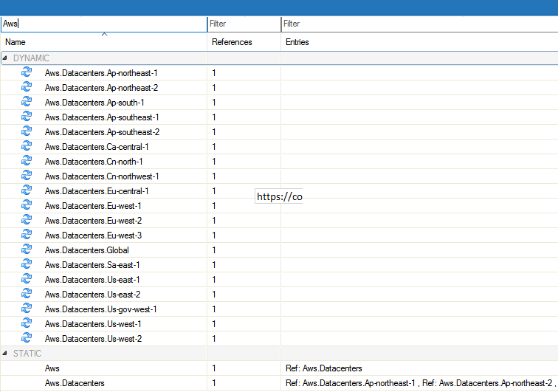Select Aws.Datacenters.Eu-west-2 row name
558x392 pixels.
tap(93, 221)
